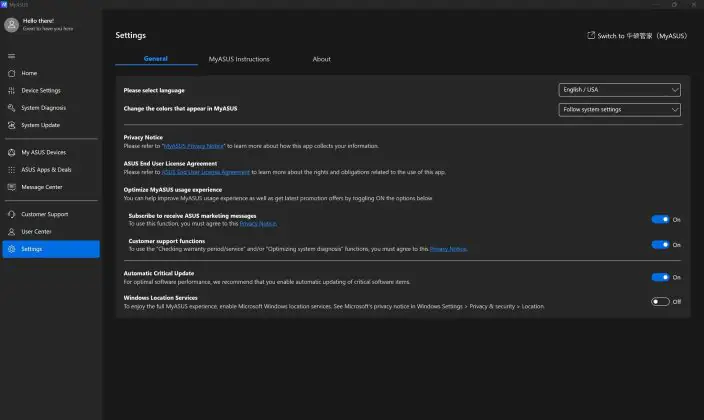The width and height of the screenshot is (704, 420).
Task: Click the My ASUS Devices icon
Action: [12, 153]
